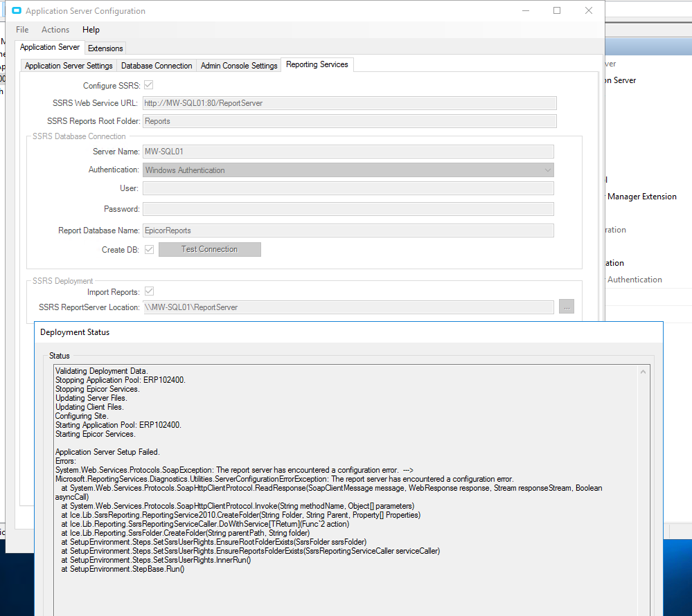Viewport: 692px width, 616px height.
Task: Click the Report Database Name field
Action: (348, 230)
